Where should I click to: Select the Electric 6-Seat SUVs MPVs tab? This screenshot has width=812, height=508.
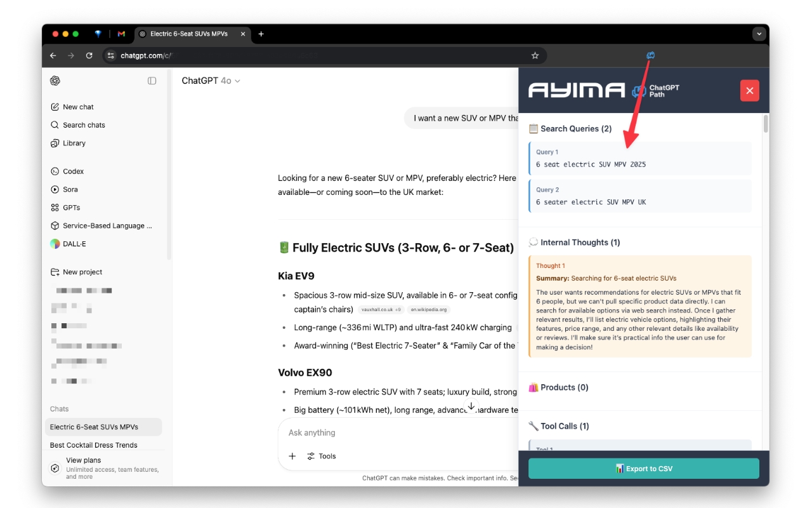click(193, 34)
